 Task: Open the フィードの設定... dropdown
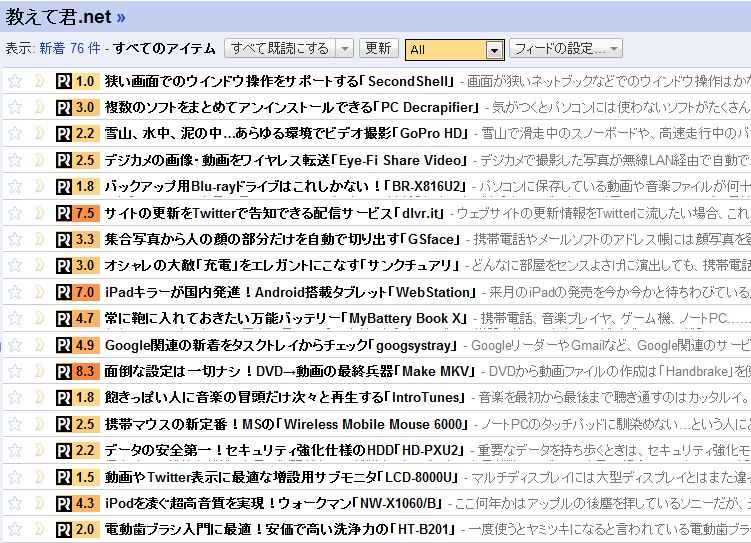pos(566,48)
